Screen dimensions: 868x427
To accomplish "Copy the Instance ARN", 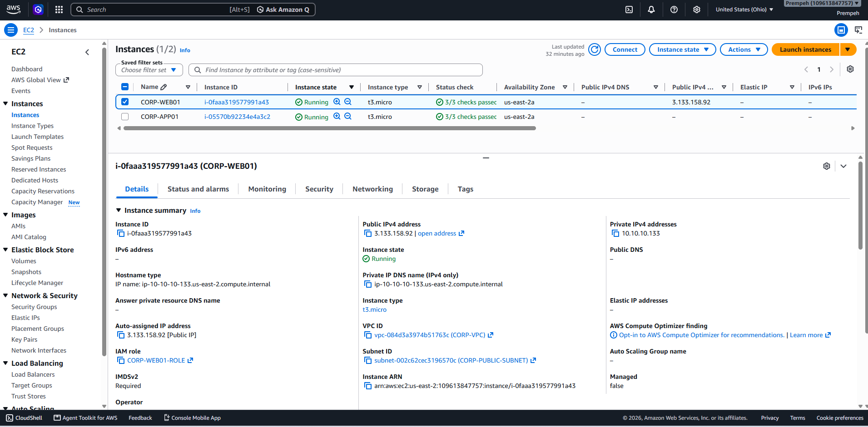I will pos(368,386).
